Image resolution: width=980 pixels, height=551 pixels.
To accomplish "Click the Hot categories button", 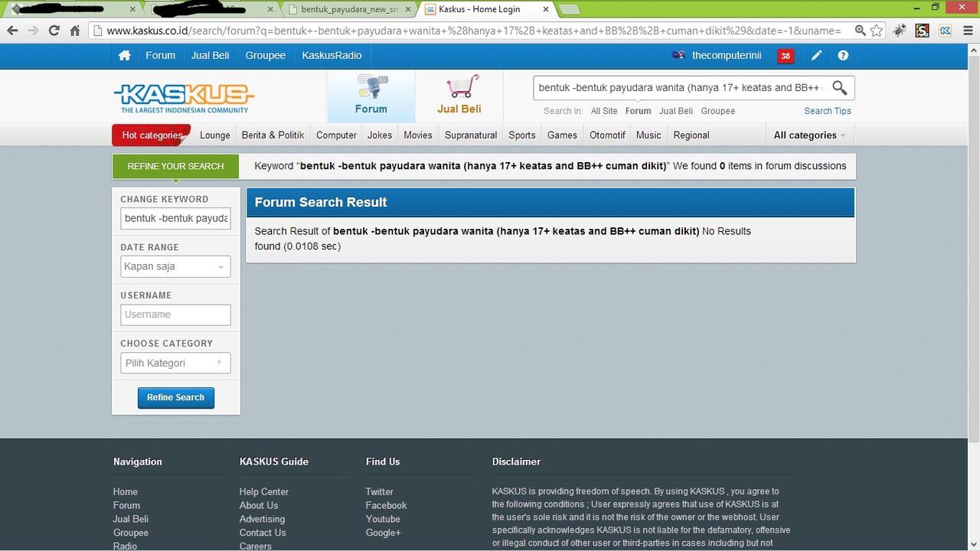I will coord(152,135).
